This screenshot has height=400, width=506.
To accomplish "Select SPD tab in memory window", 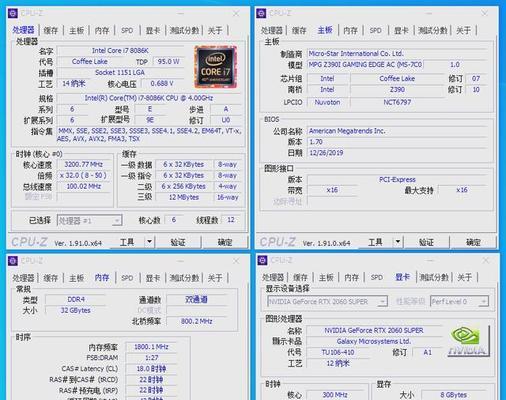I will coord(127,278).
